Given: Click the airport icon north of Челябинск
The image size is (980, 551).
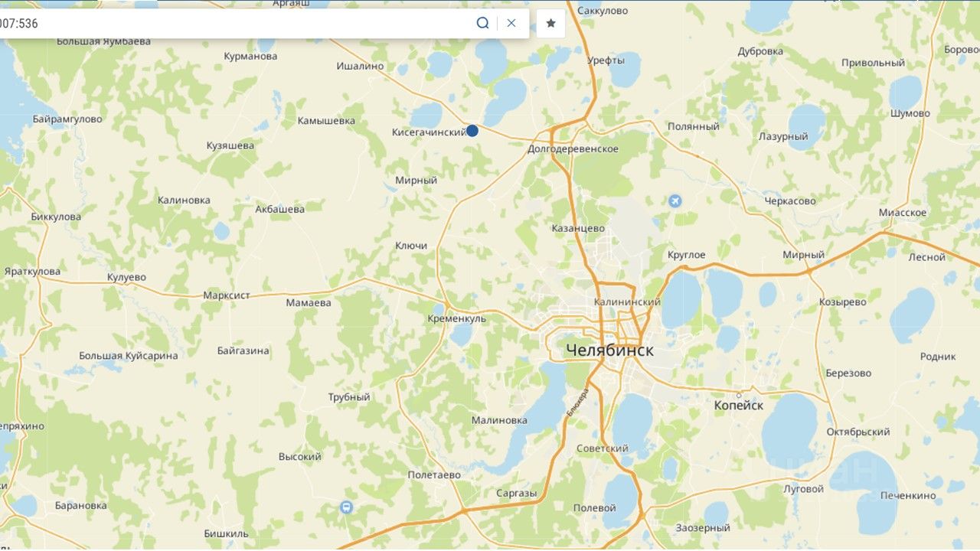Looking at the screenshot, I should [675, 201].
